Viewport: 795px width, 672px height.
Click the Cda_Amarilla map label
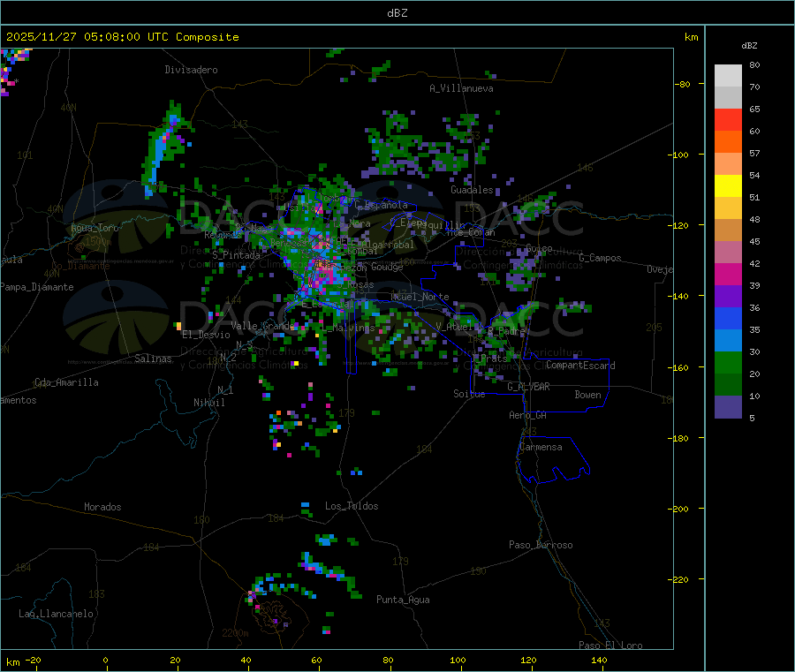click(x=66, y=382)
